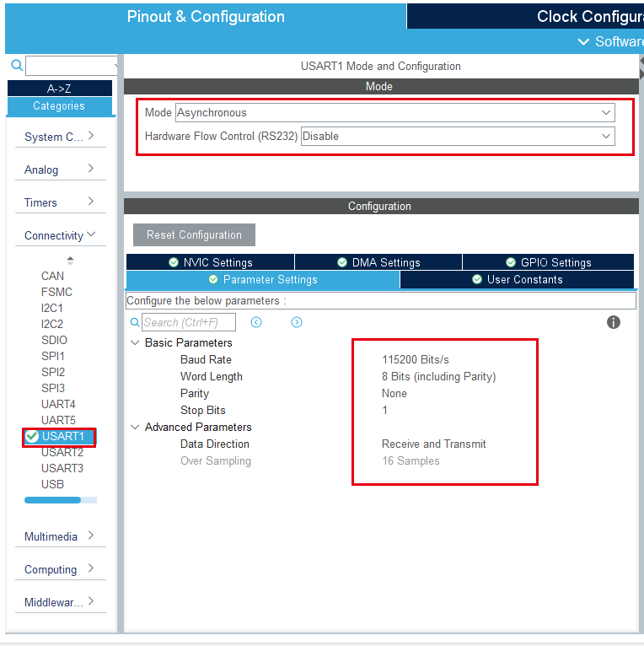
Task: Open Hardware Flow Control dropdown
Action: click(458, 137)
